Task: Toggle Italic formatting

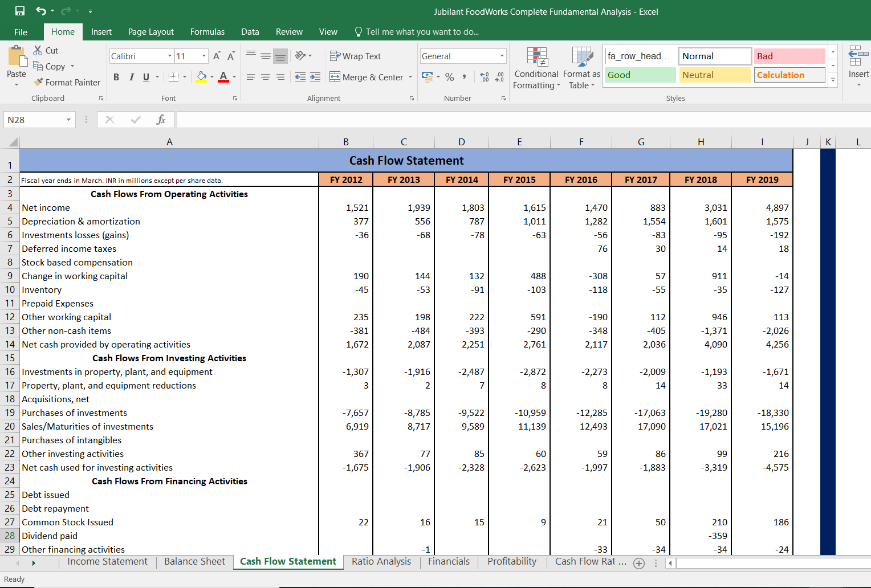Action: click(131, 77)
